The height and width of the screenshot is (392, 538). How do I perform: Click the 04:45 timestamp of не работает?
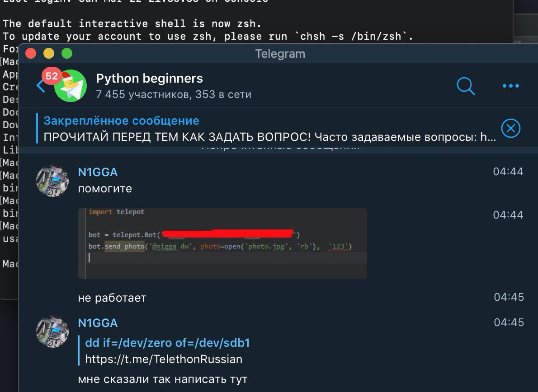[509, 297]
